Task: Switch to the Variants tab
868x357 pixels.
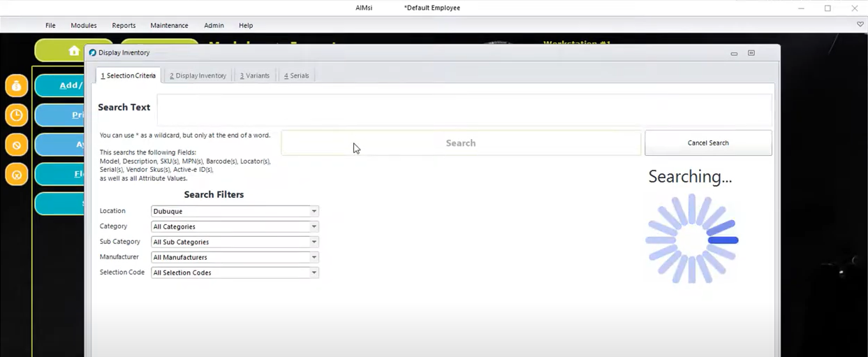Action: tap(255, 75)
